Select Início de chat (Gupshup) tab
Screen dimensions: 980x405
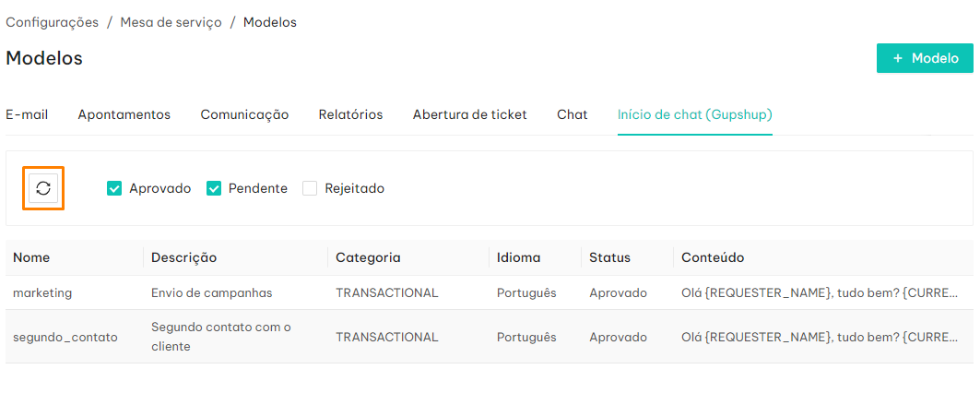coord(695,115)
